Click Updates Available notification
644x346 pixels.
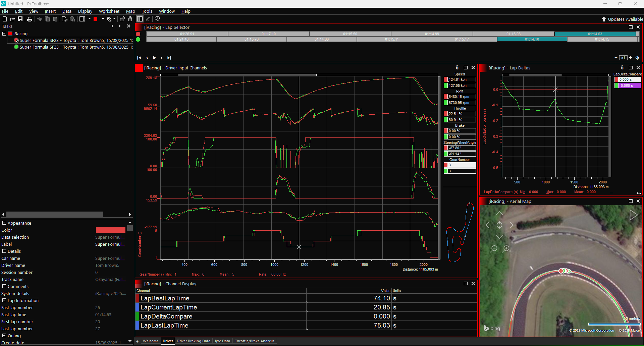622,19
